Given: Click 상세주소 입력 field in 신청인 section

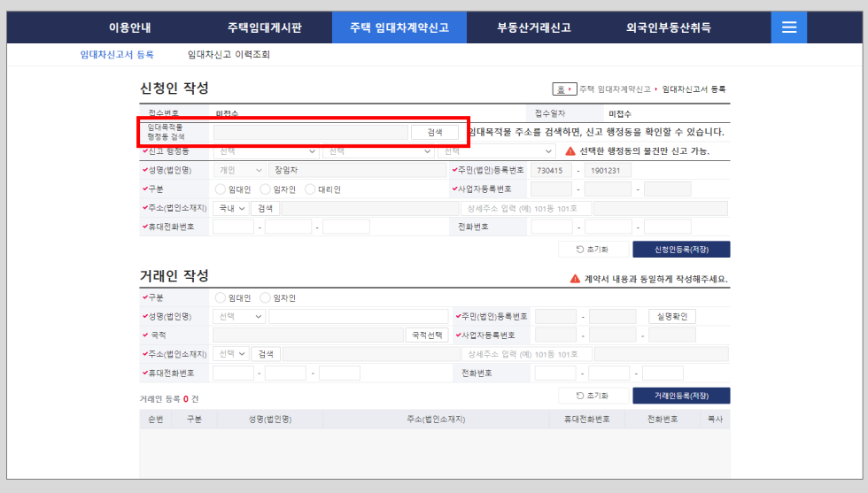Looking at the screenshot, I should coord(526,208).
